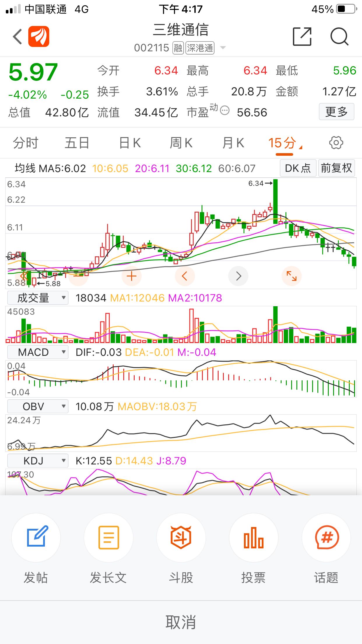Open the KDJ indicator dropdown
This screenshot has height=644, width=362.
tap(38, 461)
